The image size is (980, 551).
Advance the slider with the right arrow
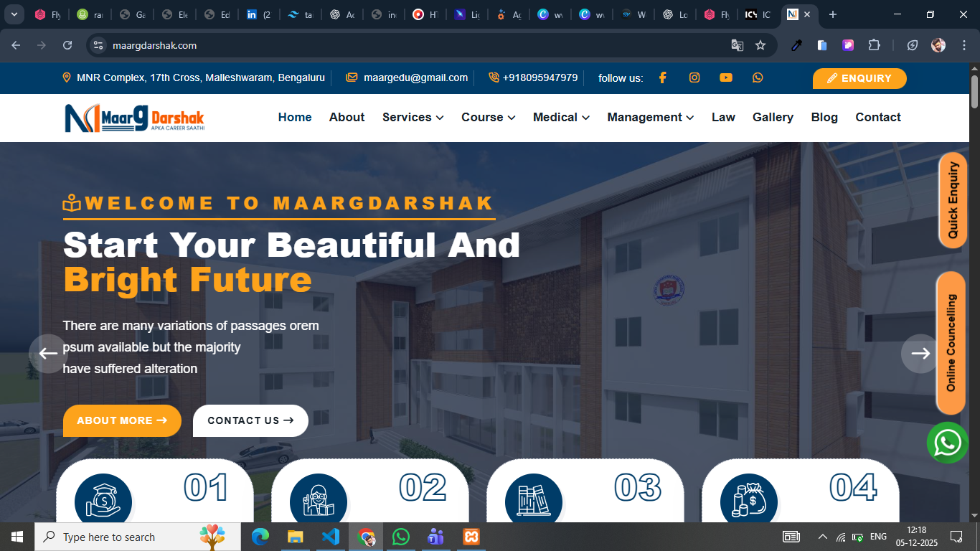[920, 353]
